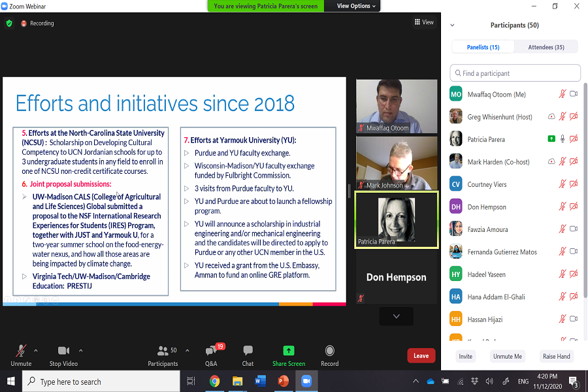Select Courtney Viers in participant list
The image size is (588, 392).
(x=515, y=184)
